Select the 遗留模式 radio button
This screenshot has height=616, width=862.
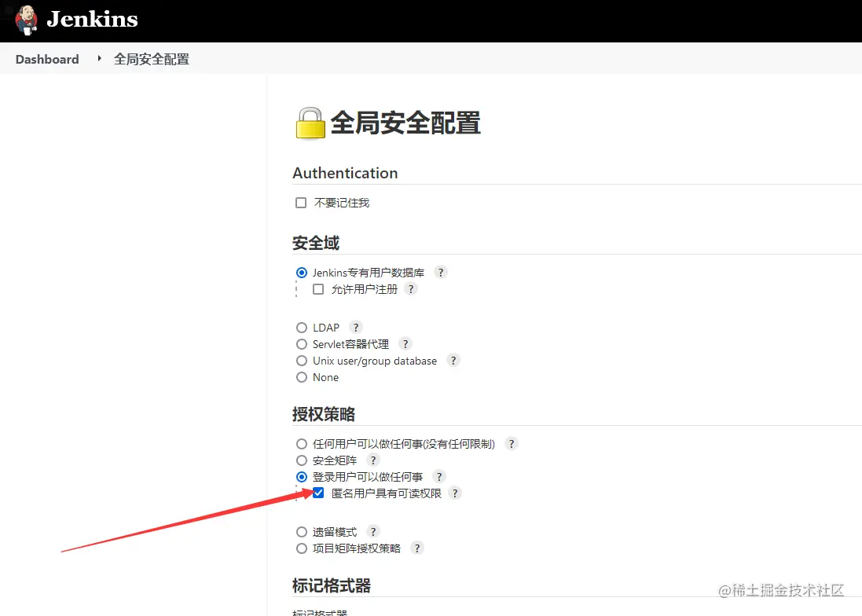pos(301,531)
